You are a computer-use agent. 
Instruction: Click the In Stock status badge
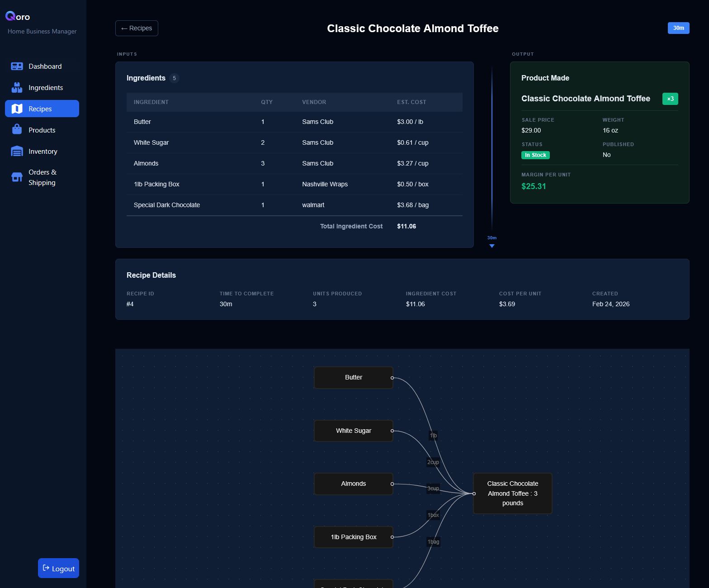(535, 155)
